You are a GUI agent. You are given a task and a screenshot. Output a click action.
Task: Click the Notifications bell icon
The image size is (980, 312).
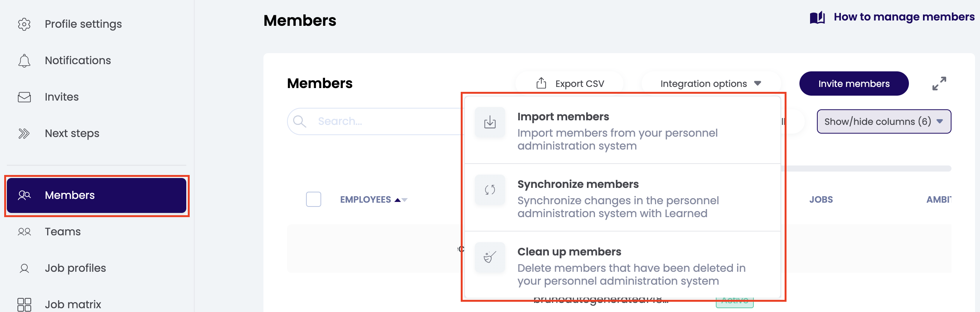(x=24, y=60)
